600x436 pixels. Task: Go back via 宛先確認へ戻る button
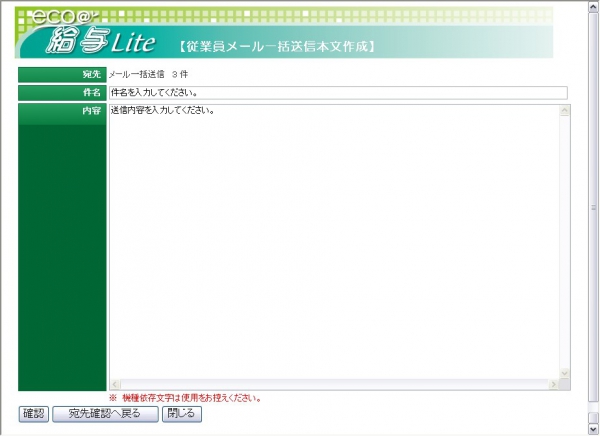click(x=105, y=414)
